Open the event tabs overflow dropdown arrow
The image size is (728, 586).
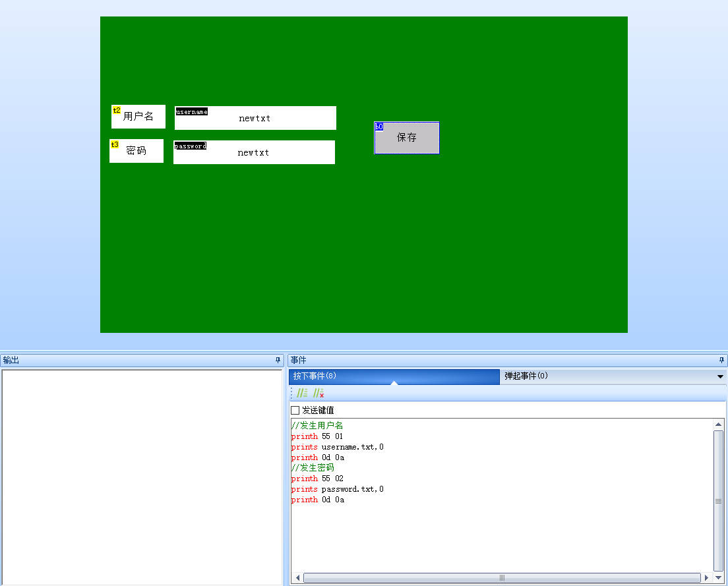719,376
